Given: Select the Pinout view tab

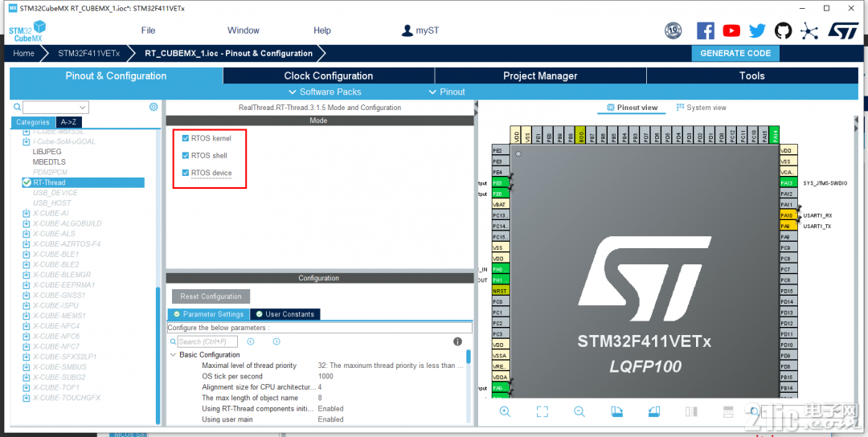Looking at the screenshot, I should tap(633, 108).
